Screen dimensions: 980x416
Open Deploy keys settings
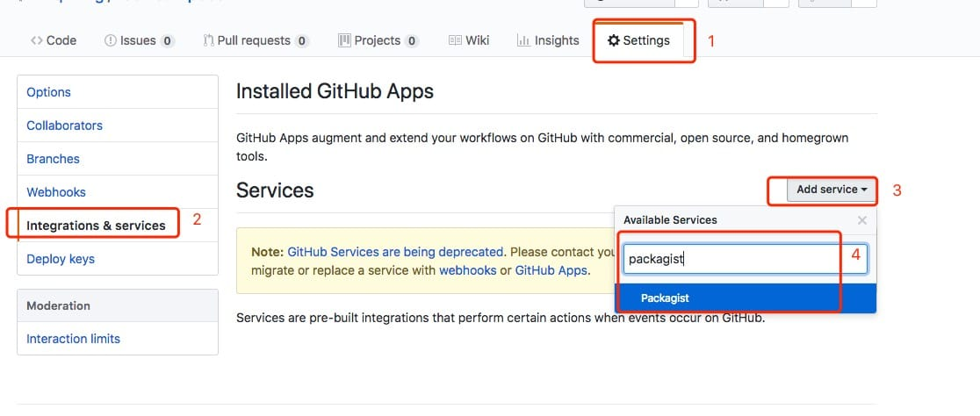pos(61,259)
